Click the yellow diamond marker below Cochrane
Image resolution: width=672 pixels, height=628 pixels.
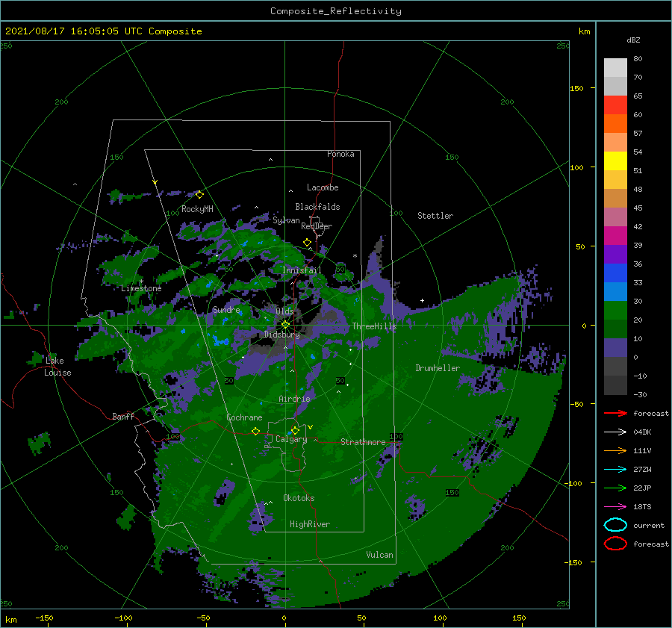(x=255, y=431)
